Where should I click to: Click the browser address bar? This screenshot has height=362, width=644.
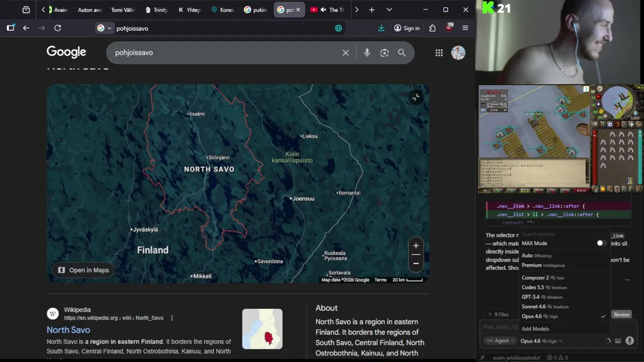pos(221,28)
